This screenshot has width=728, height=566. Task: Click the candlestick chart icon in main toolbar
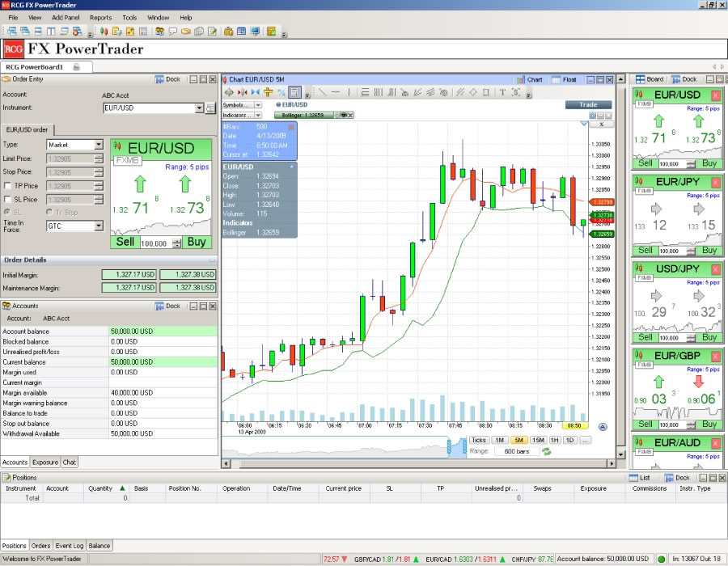104,31
